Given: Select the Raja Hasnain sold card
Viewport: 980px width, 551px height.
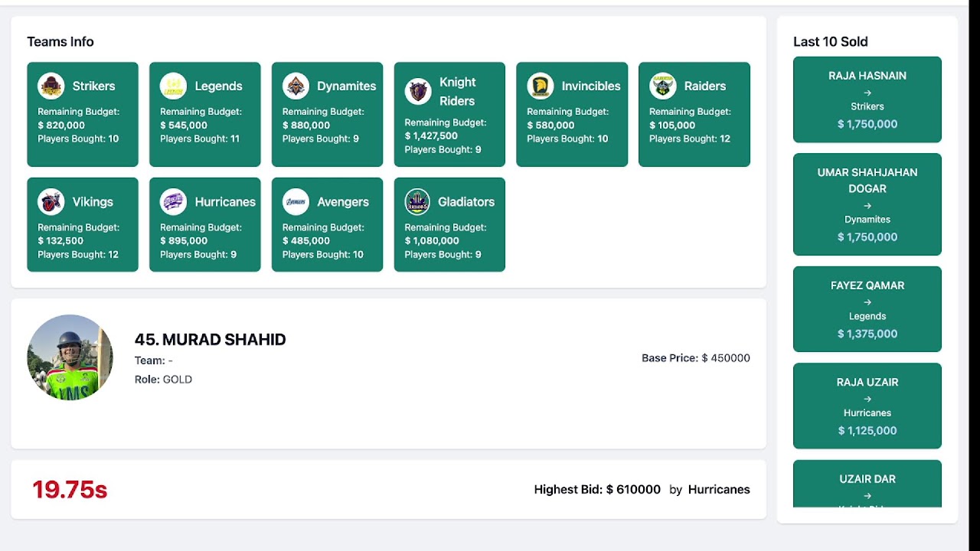Looking at the screenshot, I should [x=867, y=99].
